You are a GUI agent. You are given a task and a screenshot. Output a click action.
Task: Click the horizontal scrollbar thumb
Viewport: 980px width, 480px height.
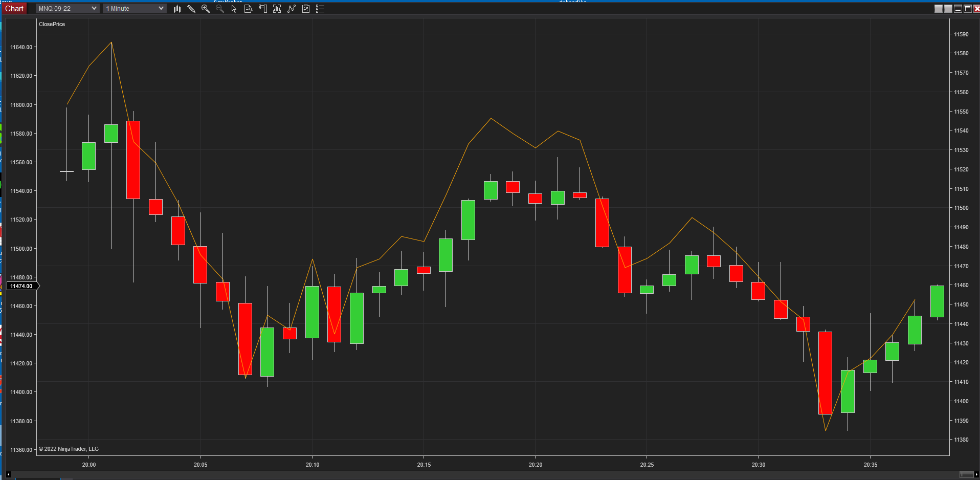(966, 474)
